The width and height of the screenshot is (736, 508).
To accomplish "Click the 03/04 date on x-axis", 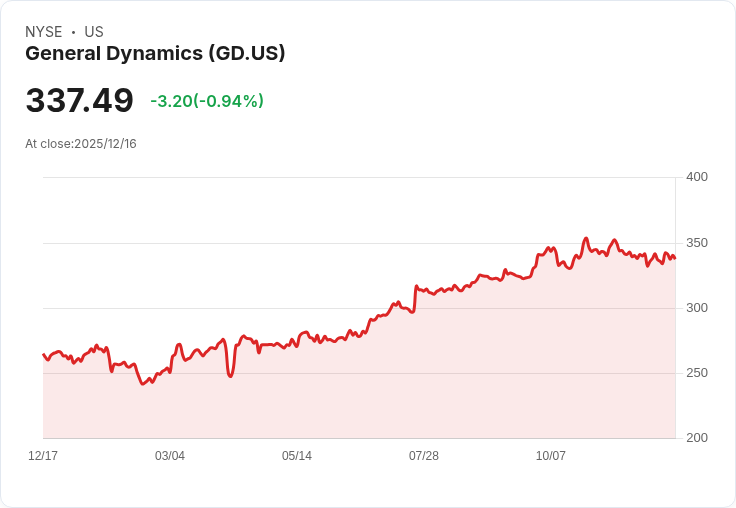I will (170, 455).
